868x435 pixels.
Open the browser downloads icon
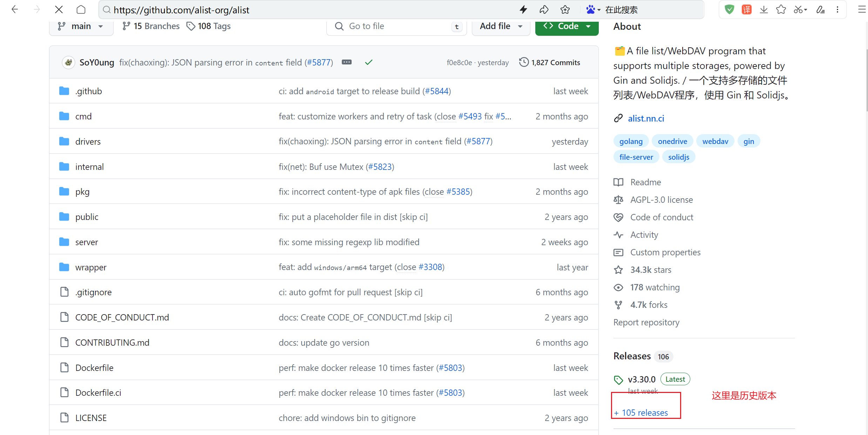[764, 9]
